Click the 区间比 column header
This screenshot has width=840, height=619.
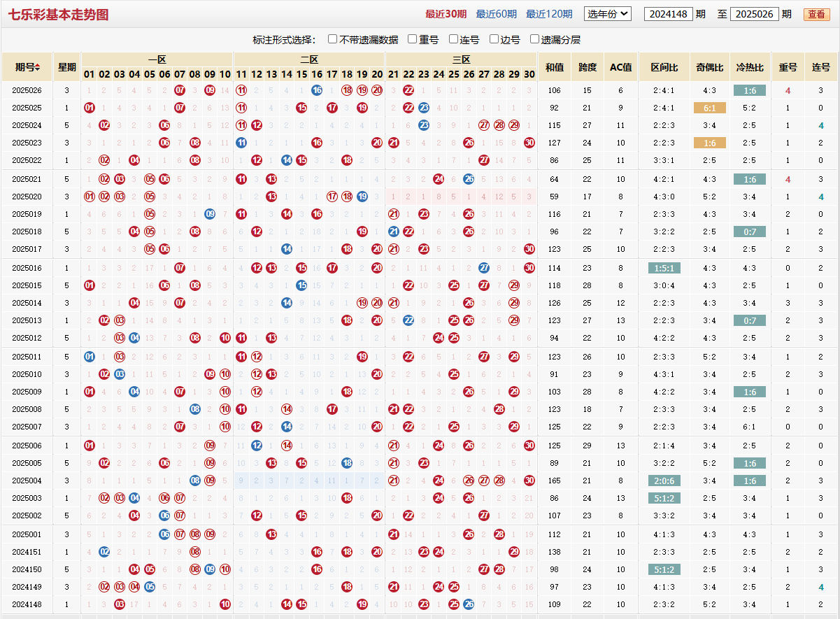(x=664, y=67)
